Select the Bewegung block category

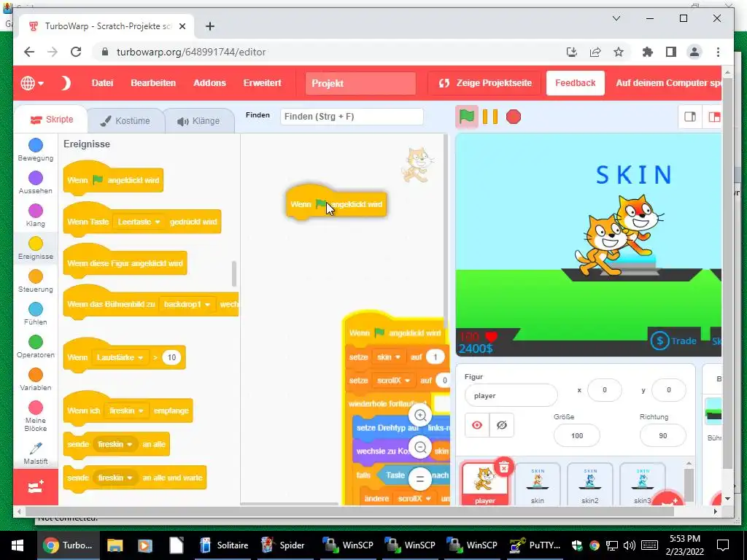[x=36, y=149]
